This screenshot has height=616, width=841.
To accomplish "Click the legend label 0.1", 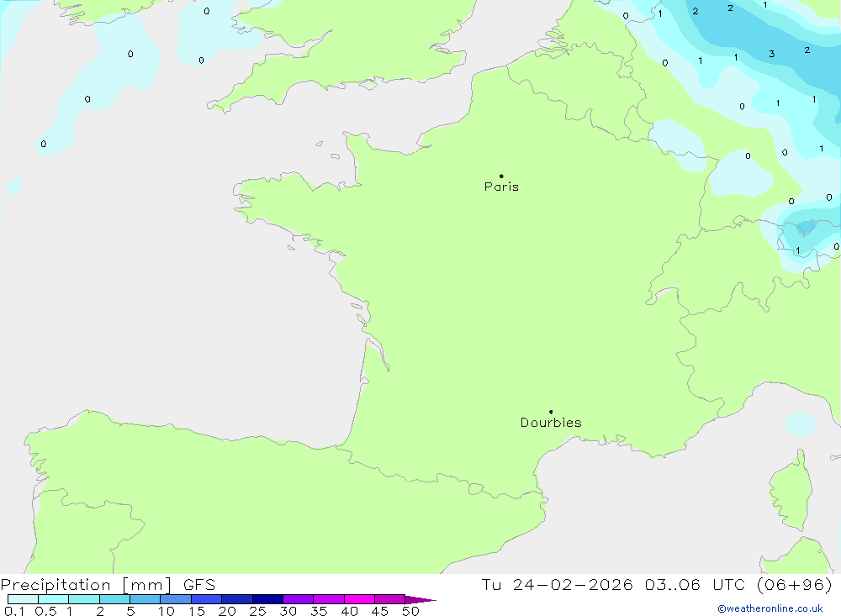I will [14, 611].
